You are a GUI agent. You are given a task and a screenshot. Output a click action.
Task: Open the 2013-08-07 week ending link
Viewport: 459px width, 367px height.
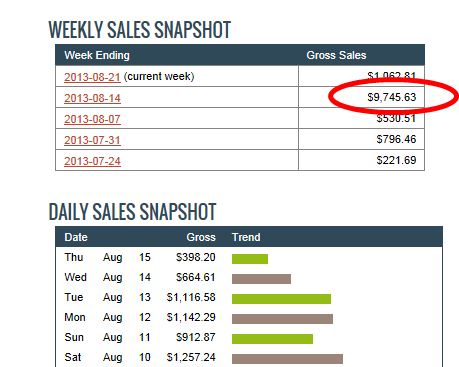coord(92,119)
